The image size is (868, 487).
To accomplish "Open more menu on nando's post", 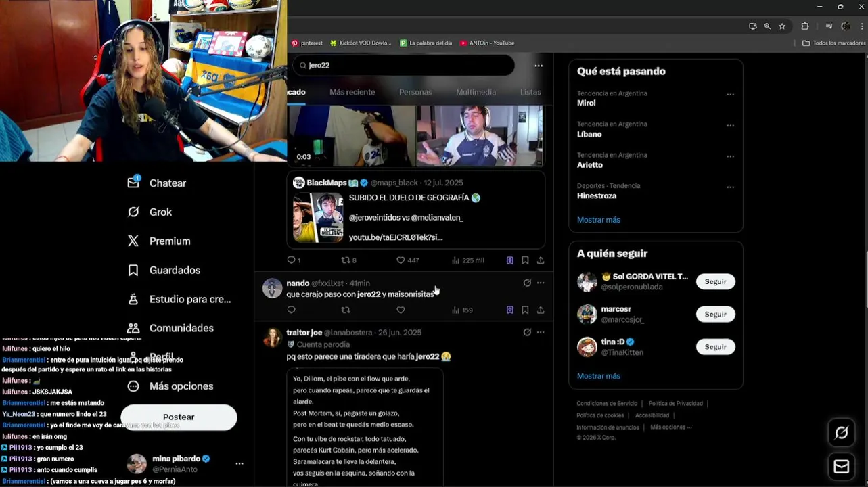I will point(541,283).
